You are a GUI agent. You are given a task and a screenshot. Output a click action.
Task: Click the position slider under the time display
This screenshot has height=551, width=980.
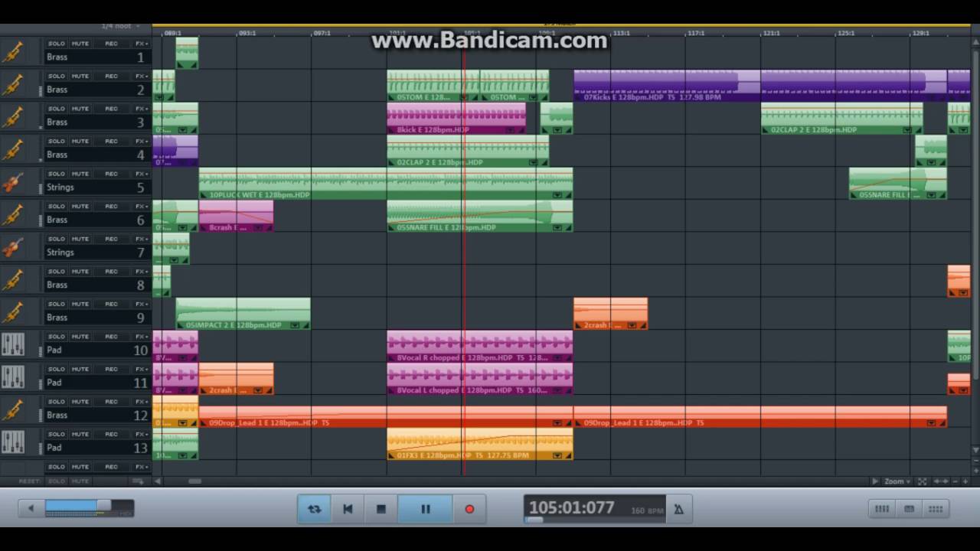coord(534,520)
